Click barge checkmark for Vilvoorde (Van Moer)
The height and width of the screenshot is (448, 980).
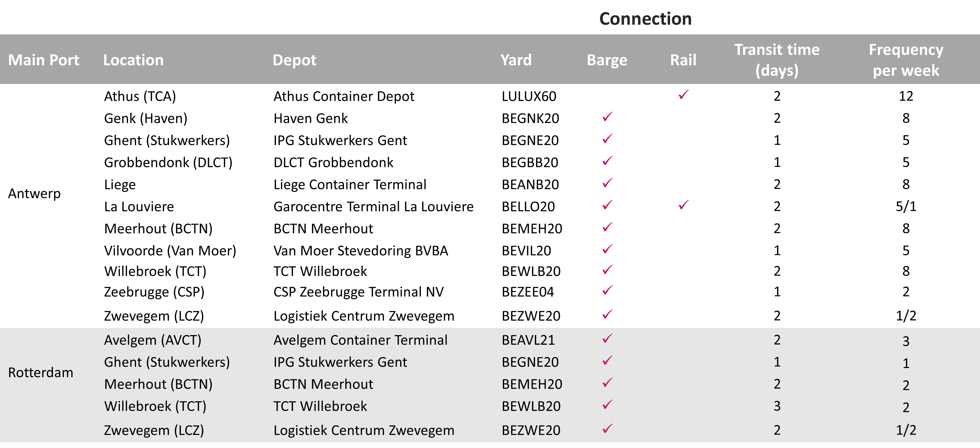pos(607,249)
